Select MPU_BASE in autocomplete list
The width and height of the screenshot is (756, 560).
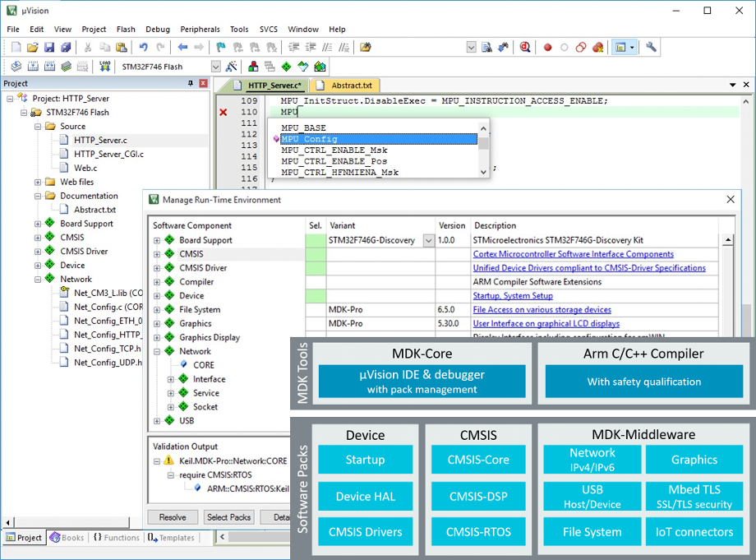pyautogui.click(x=303, y=128)
